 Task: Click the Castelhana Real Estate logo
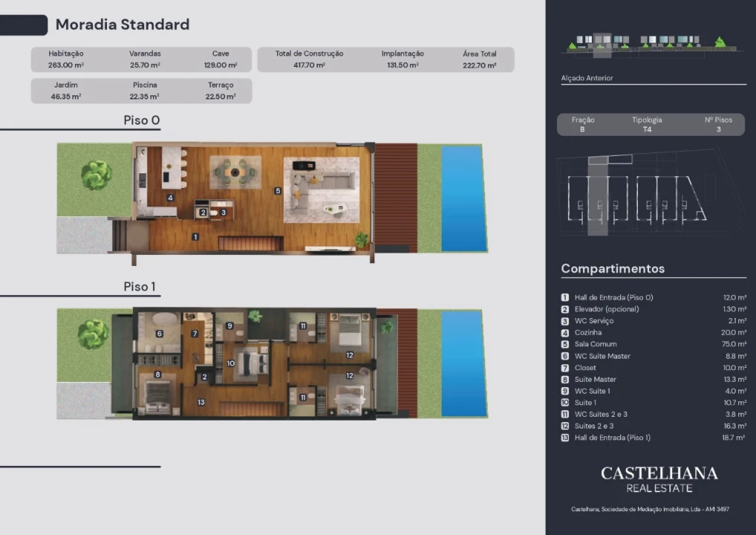659,479
